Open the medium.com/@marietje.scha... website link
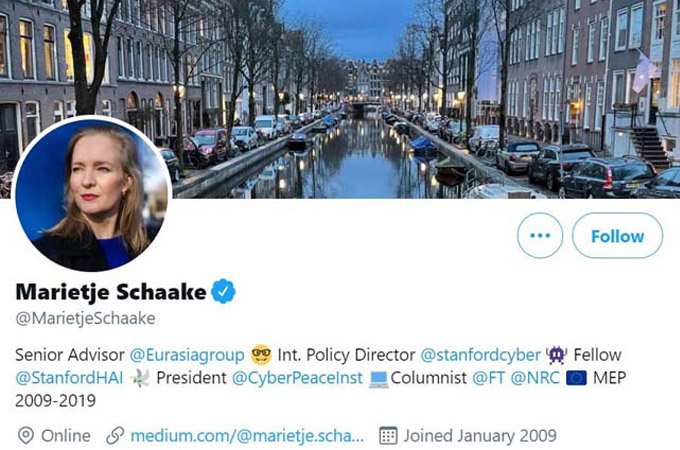 tap(247, 436)
